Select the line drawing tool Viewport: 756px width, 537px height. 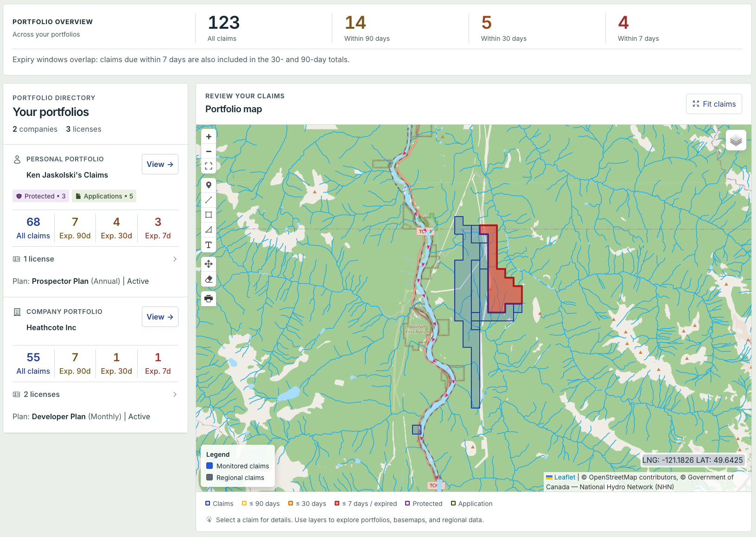coord(209,200)
